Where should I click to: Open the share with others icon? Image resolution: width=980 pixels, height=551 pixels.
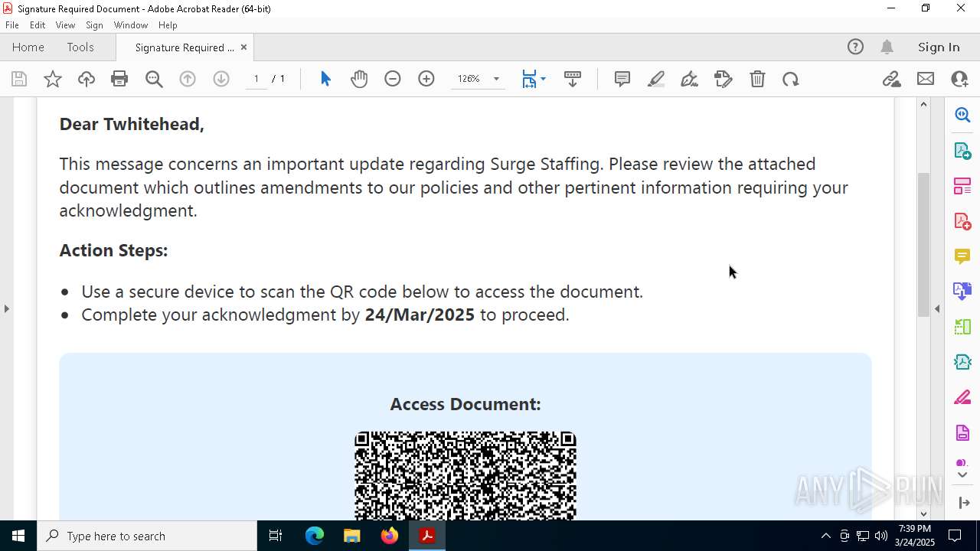(x=959, y=79)
